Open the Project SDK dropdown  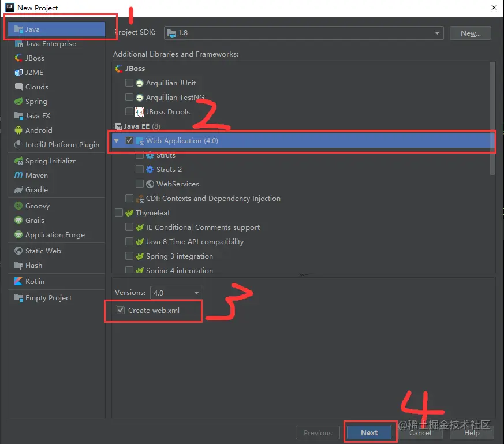point(304,33)
